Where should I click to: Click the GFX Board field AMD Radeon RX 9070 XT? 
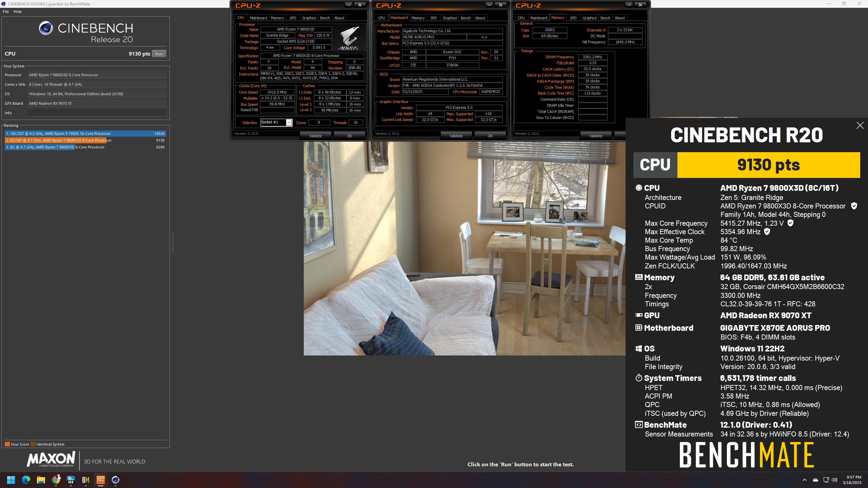[97, 103]
